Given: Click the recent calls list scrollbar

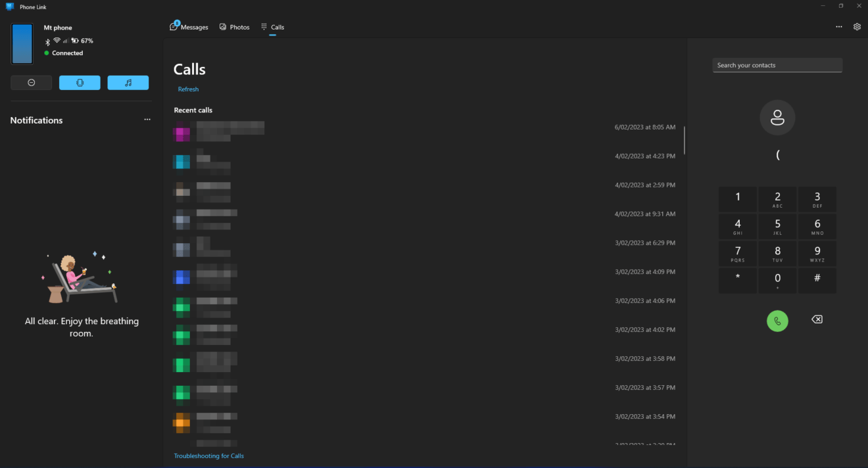Looking at the screenshot, I should click(x=685, y=140).
